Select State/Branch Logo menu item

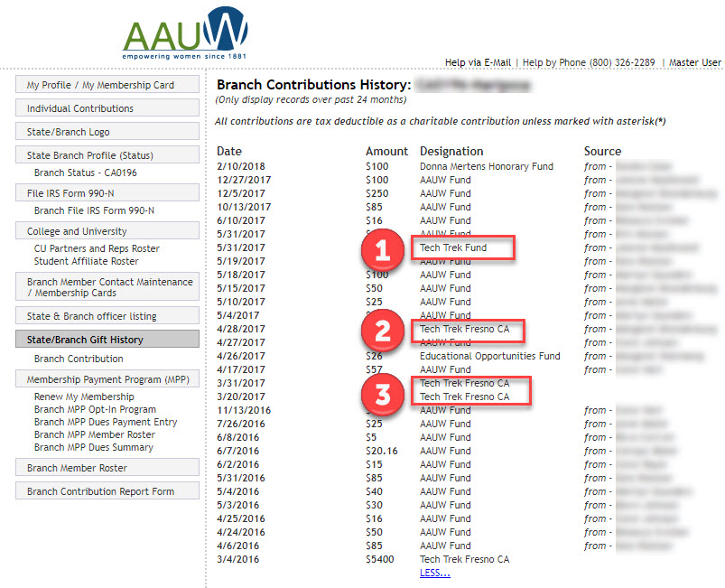[x=107, y=132]
